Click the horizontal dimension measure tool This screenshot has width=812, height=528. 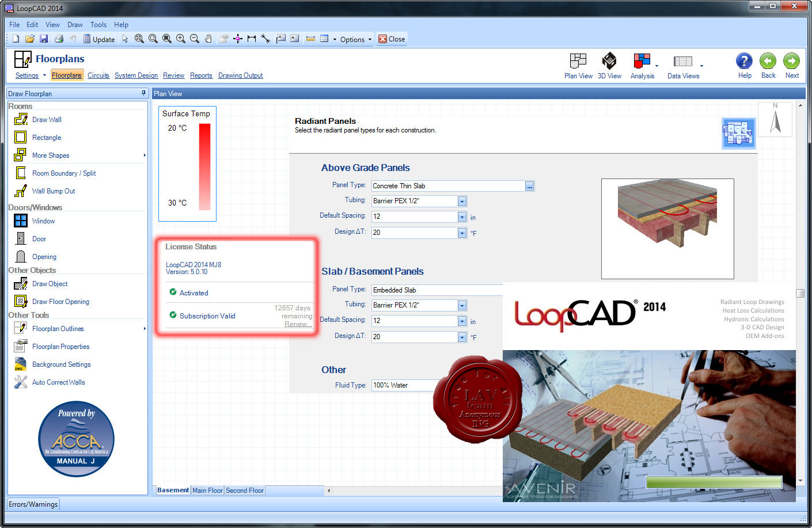[x=252, y=39]
